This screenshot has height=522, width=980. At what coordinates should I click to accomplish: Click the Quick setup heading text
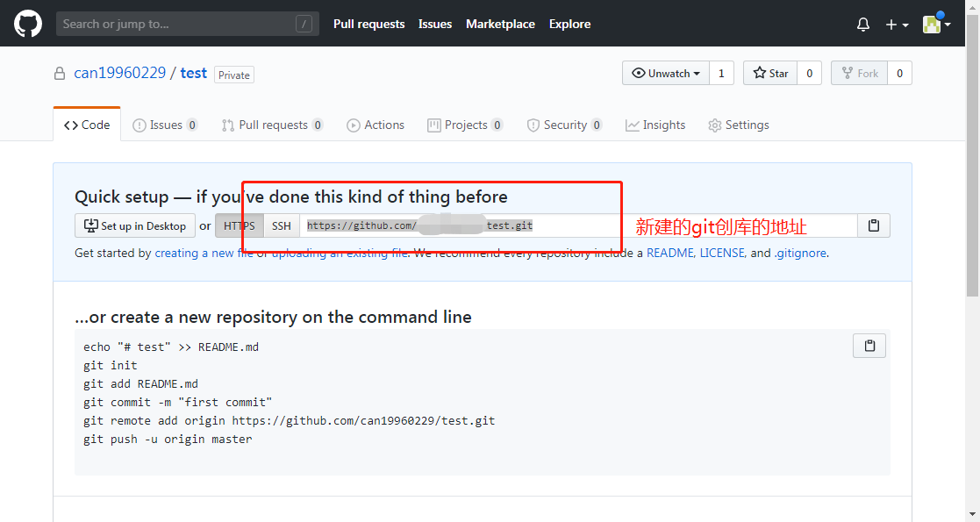coord(290,197)
